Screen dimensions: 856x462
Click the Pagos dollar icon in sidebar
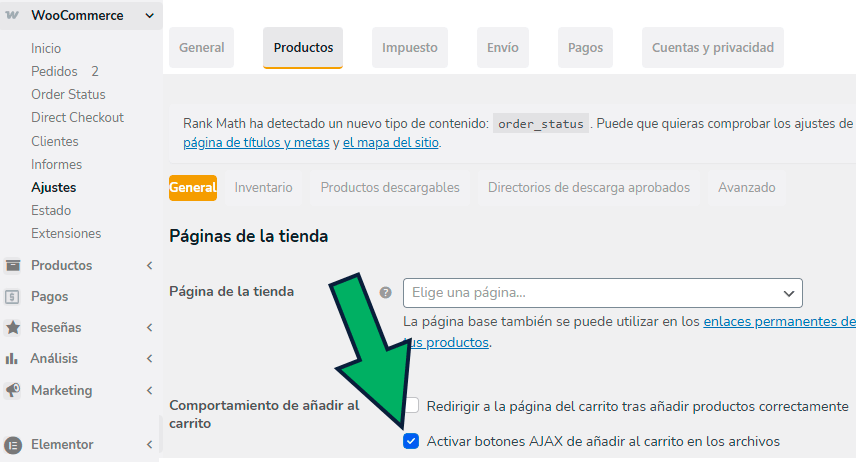[x=12, y=297]
